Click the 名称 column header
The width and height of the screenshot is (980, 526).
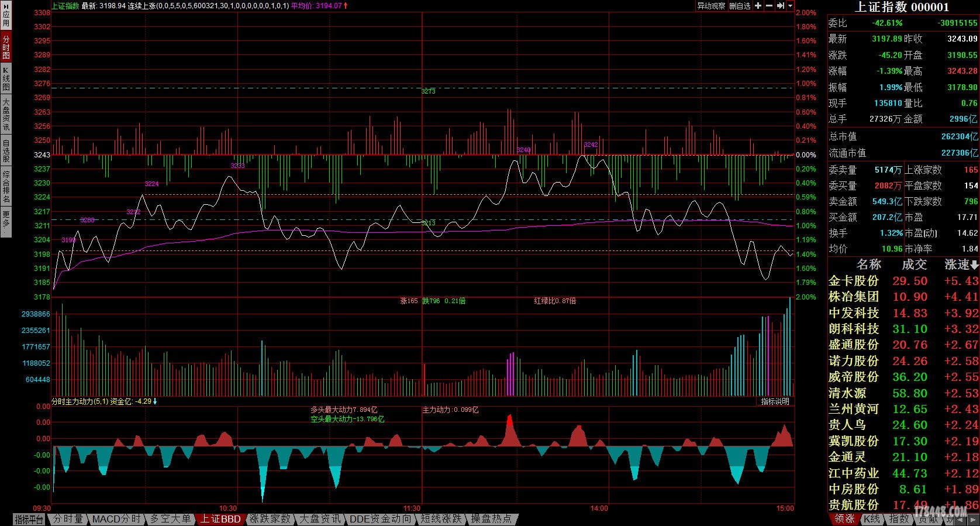868,264
